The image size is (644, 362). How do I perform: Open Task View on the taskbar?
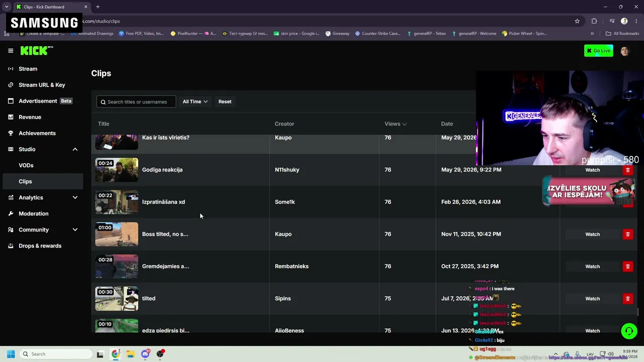pos(100,354)
